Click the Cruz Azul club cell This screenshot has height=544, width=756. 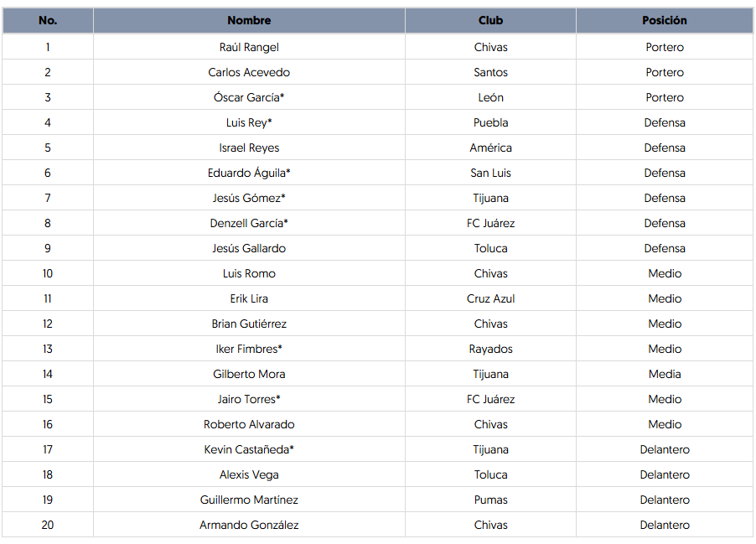point(490,298)
